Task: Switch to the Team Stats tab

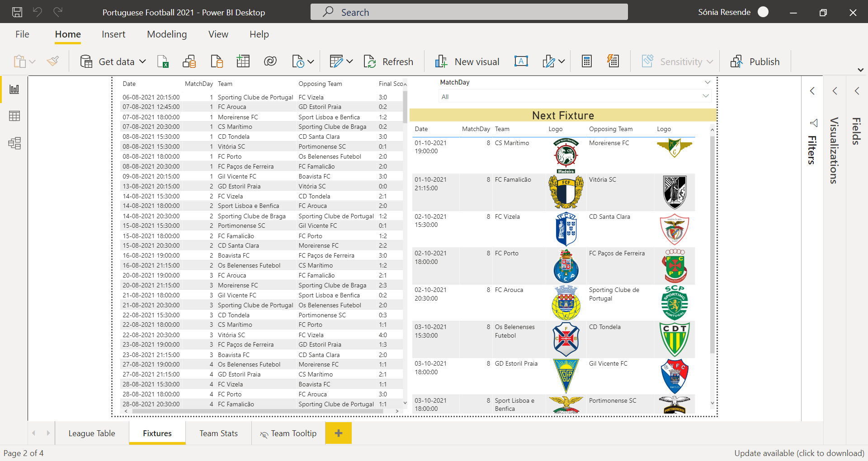Action: [218, 433]
